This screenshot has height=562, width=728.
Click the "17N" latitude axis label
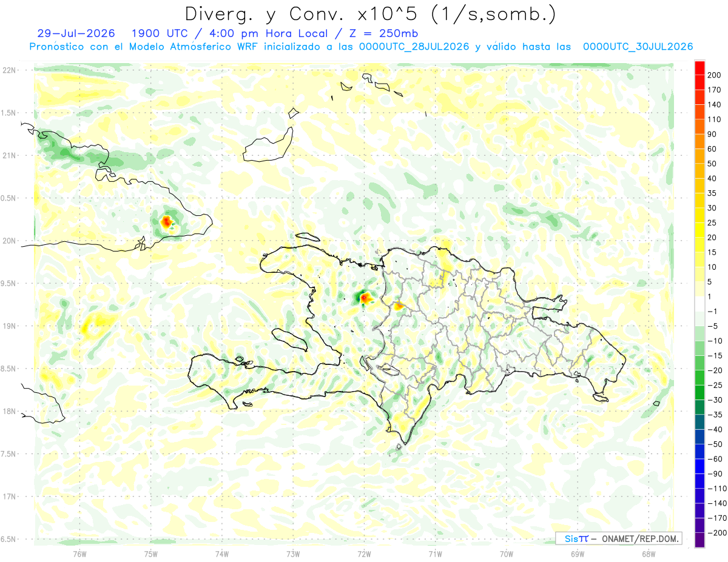9,497
